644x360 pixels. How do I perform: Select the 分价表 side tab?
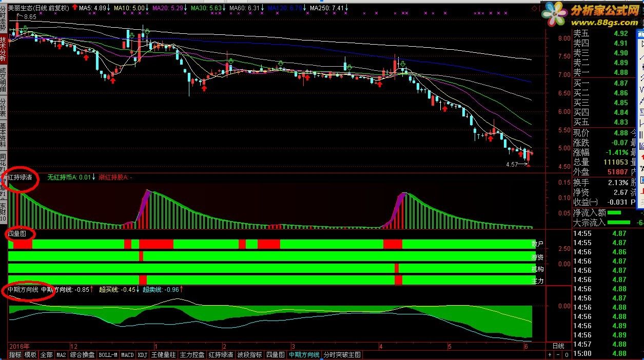tap(3, 108)
